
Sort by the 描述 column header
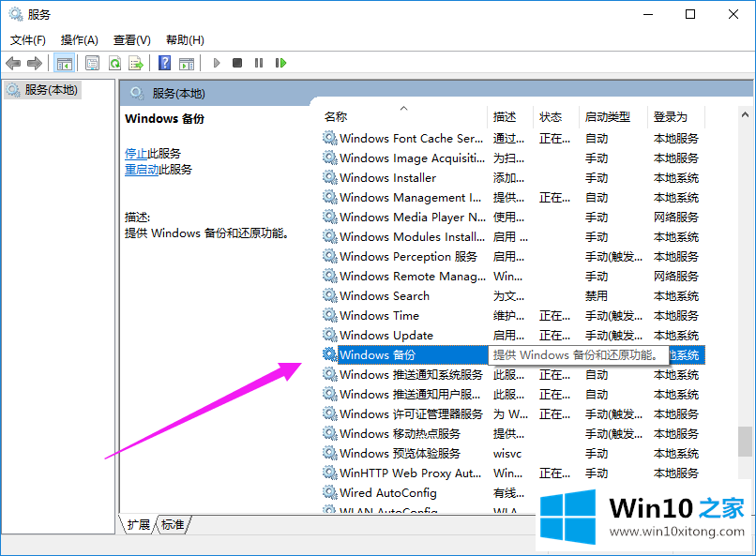pos(510,117)
